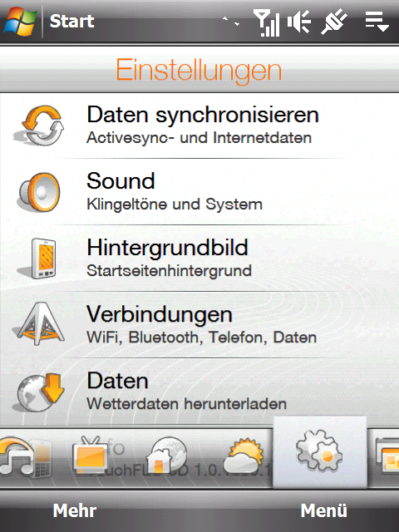399x532 pixels.
Task: Open the Windows Start flag icon
Action: 20,22
